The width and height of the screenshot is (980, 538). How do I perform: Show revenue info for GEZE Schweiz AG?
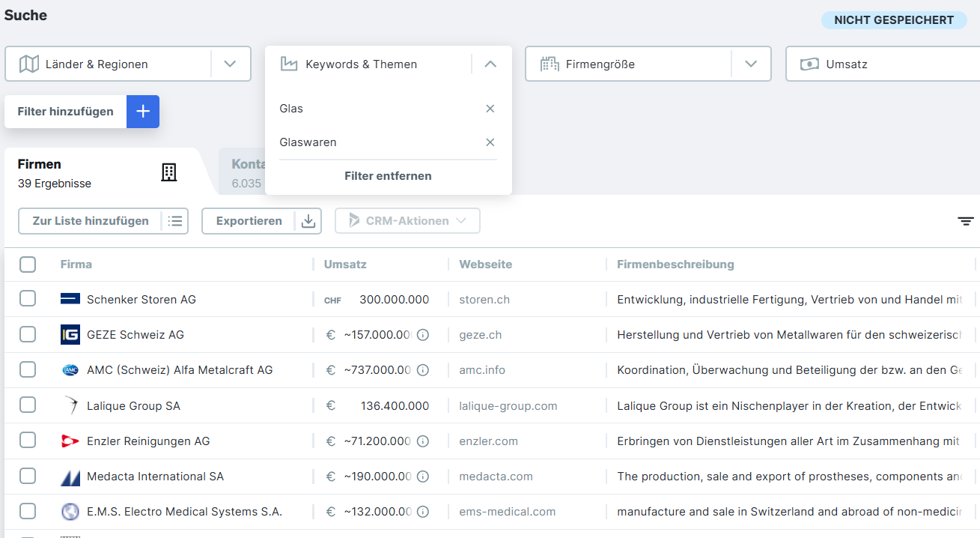pyautogui.click(x=422, y=335)
